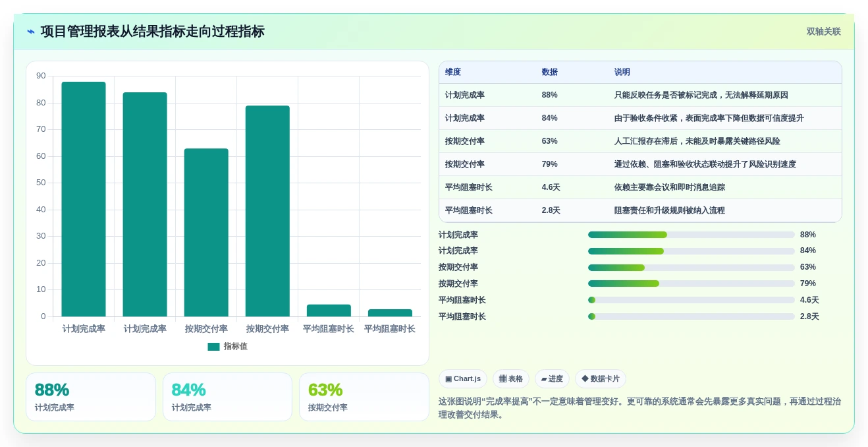
Task: Click the y-axis tick label 10
Action: [x=41, y=289]
